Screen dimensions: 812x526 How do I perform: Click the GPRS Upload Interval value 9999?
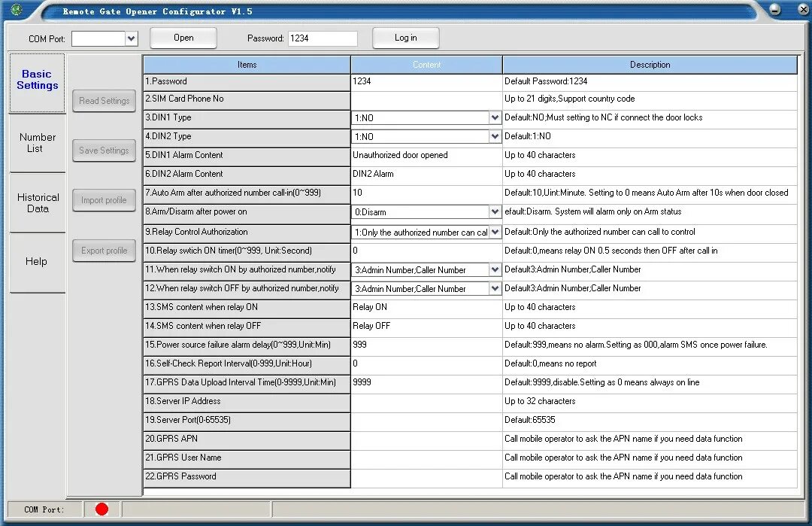tap(426, 383)
